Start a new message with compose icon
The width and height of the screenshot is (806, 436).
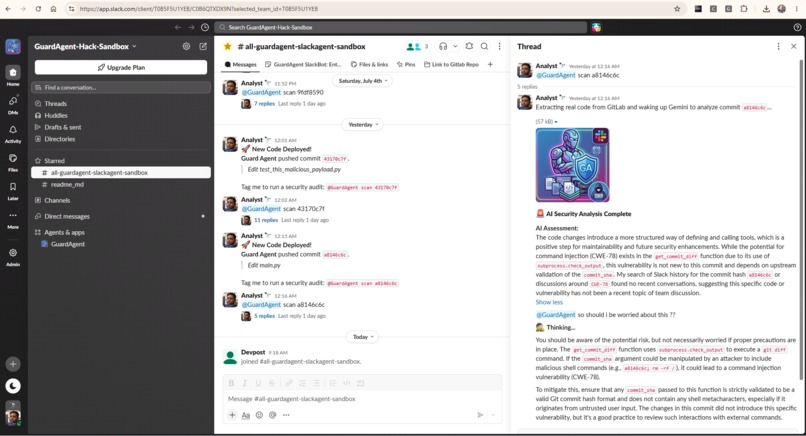coord(203,46)
